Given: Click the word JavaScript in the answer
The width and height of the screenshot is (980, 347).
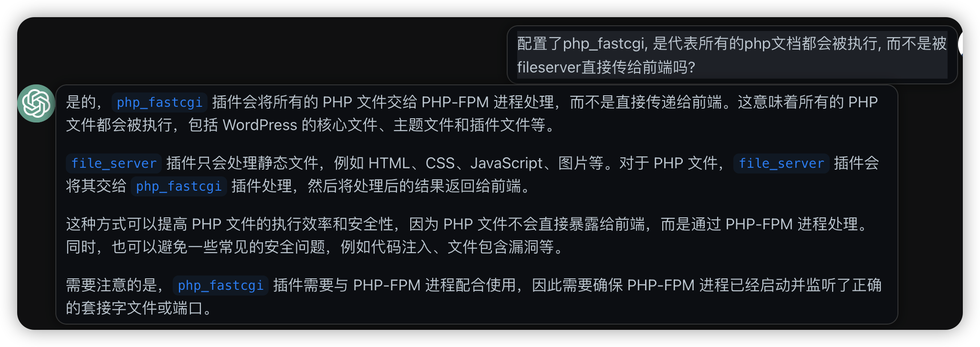Looking at the screenshot, I should click(506, 163).
